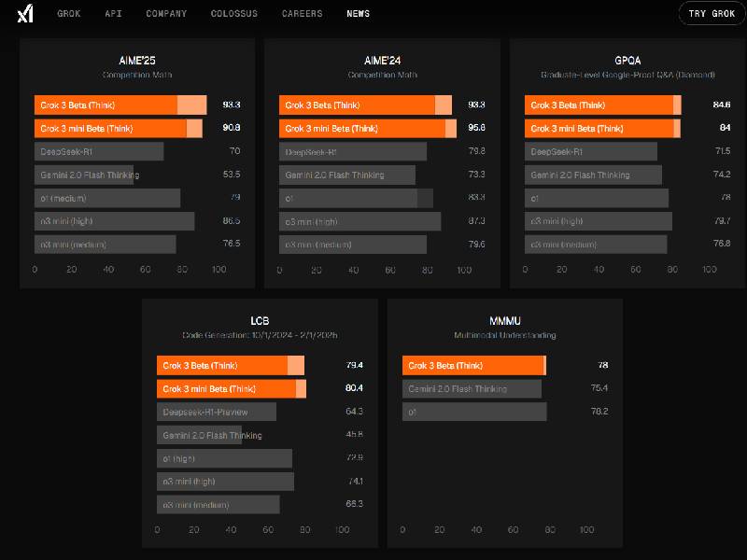Click the AIME'24 chart title
747x560 pixels.
[382, 61]
